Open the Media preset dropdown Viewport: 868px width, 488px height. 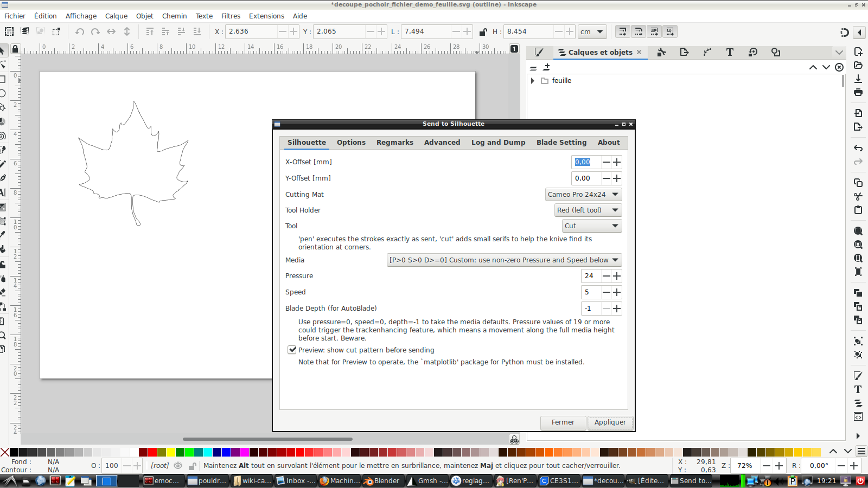pyautogui.click(x=504, y=260)
